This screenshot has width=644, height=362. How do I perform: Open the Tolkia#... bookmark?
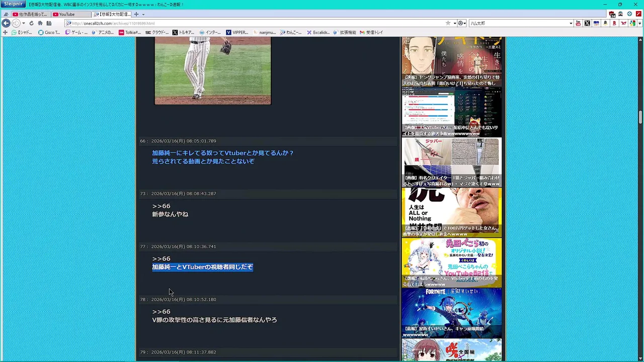130,32
